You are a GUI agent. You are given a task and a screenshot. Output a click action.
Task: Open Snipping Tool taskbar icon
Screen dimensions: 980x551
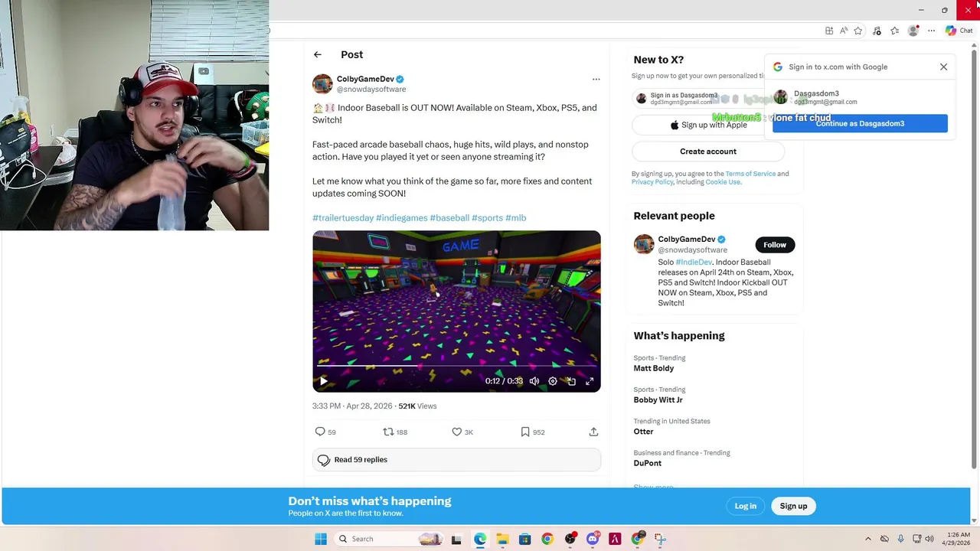tap(660, 539)
